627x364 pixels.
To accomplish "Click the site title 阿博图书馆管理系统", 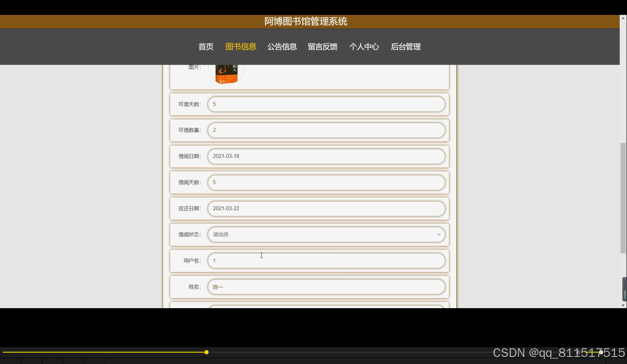I will click(x=306, y=21).
